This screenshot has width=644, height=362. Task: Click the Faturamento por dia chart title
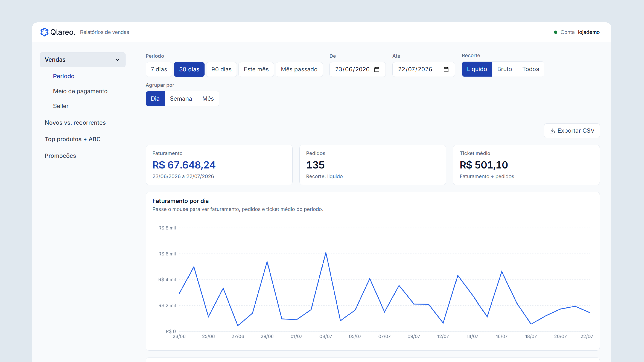click(x=180, y=201)
